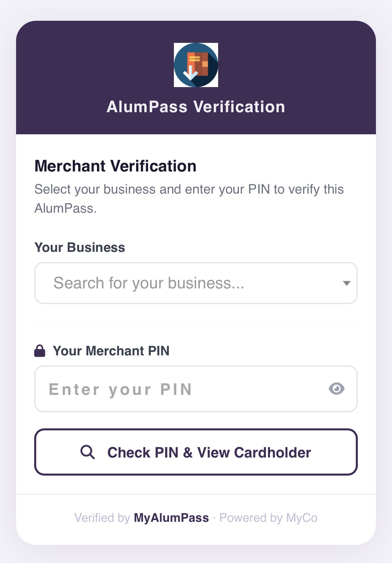The width and height of the screenshot is (392, 563).
Task: Hide the PIN by clicking the eye toggle
Action: [x=337, y=389]
